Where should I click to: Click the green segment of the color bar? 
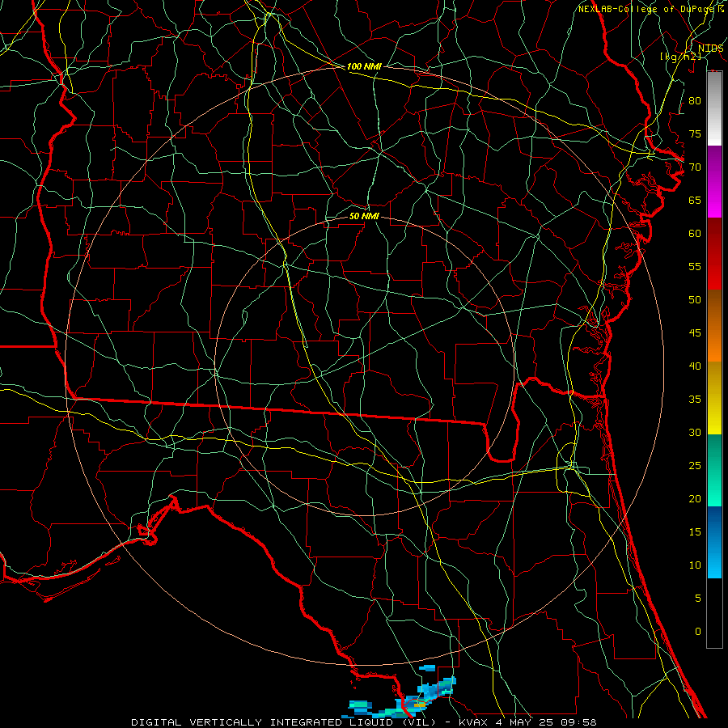click(x=714, y=470)
